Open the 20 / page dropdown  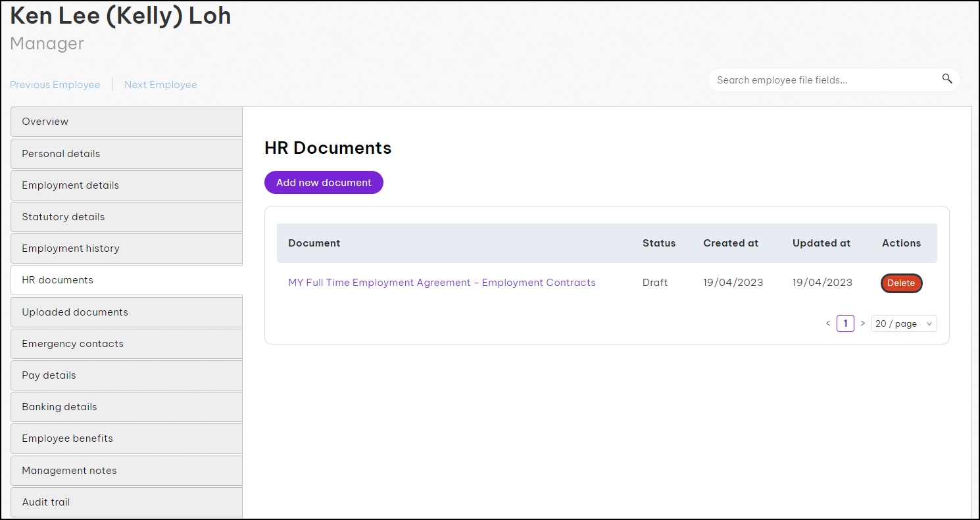[x=904, y=323]
